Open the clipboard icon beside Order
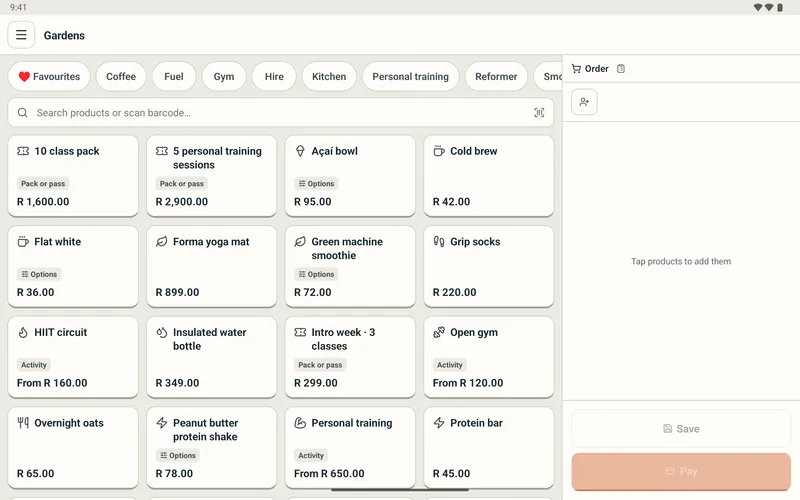The width and height of the screenshot is (800, 500). tap(621, 68)
